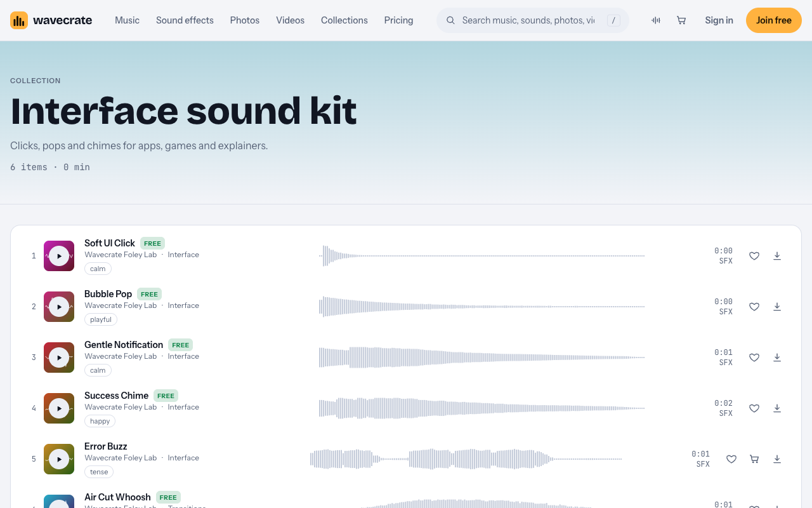Open the Videos section

point(290,20)
